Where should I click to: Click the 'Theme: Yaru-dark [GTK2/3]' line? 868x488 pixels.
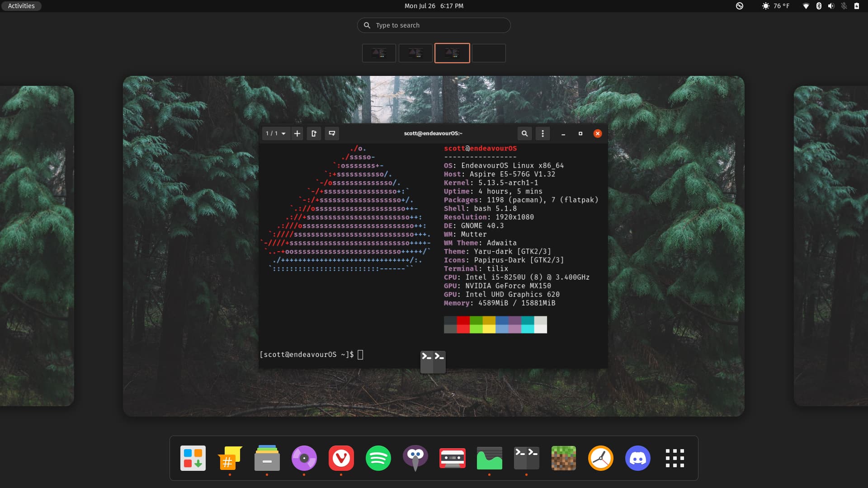[x=497, y=251]
